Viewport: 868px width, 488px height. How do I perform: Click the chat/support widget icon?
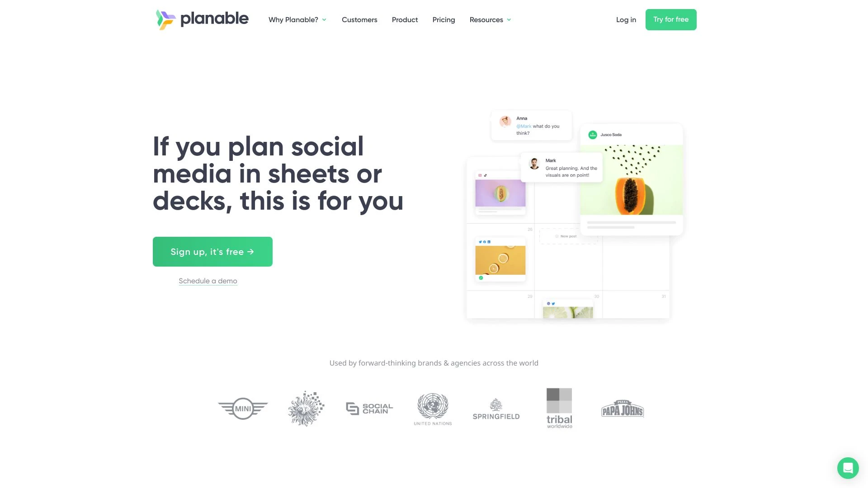pos(848,468)
